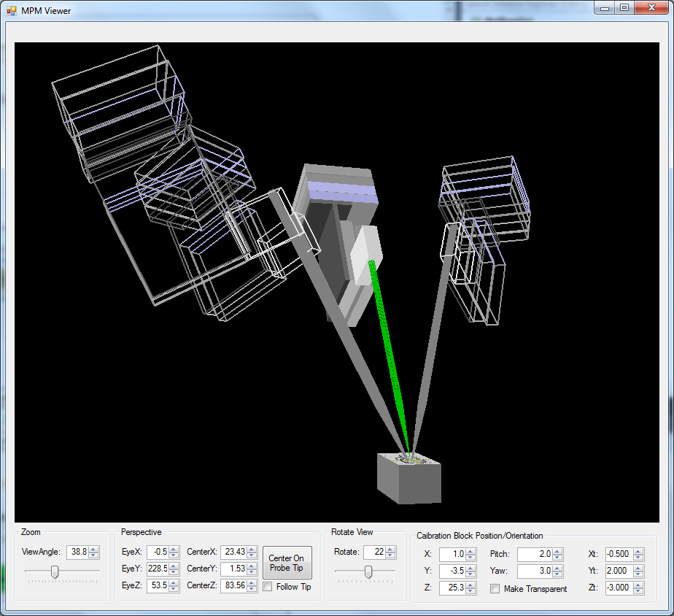Click the Center On Probe Tip button

(287, 563)
